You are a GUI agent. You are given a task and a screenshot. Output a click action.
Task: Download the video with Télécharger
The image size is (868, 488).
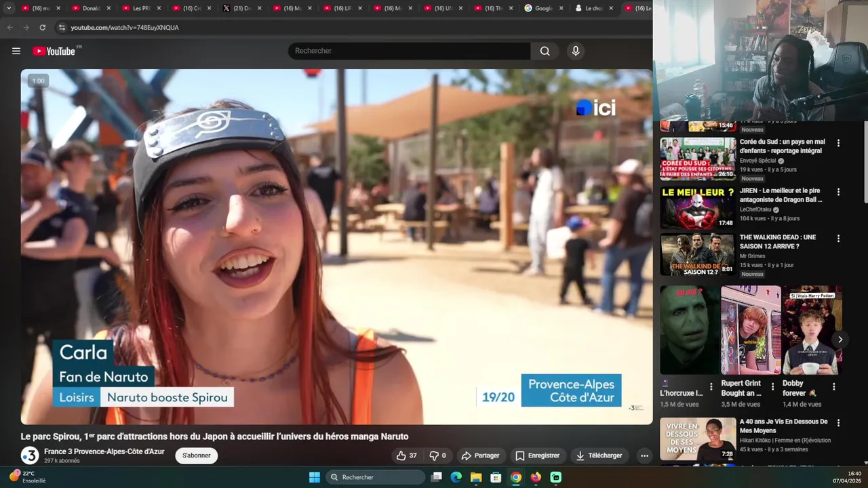[x=599, y=455]
